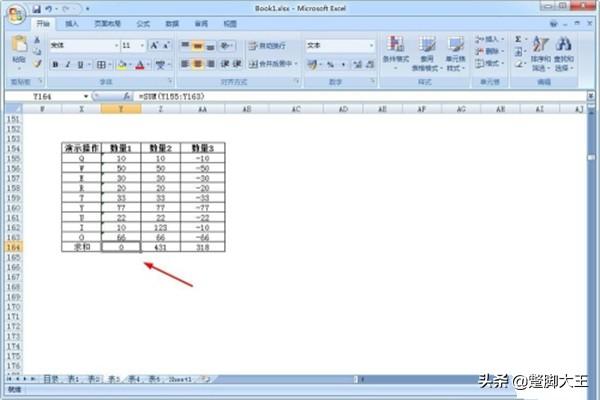Click the font color icon
Screen dimensions: 600x400
139,64
